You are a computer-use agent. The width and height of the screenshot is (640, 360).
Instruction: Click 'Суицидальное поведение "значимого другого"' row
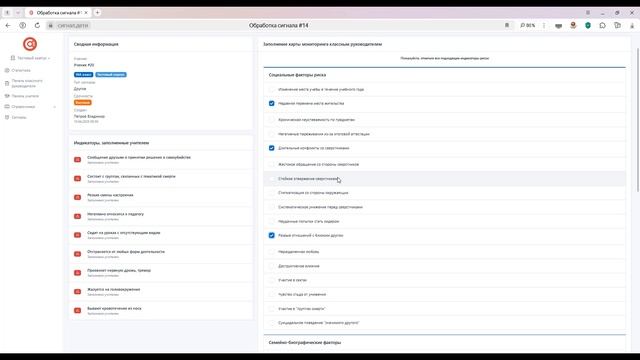(x=444, y=322)
